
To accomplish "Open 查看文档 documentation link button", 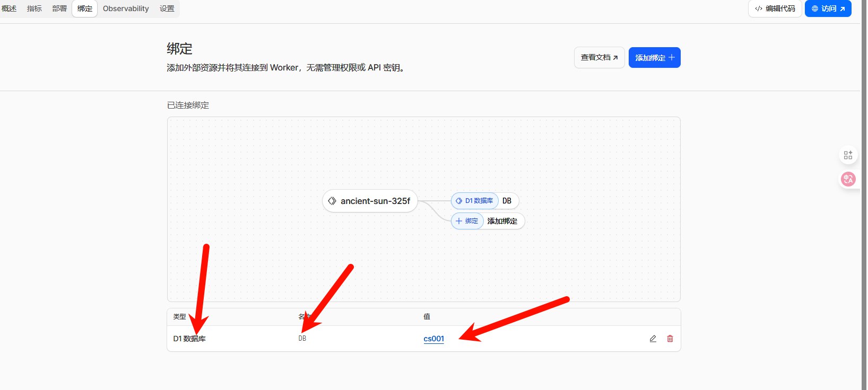I will click(599, 58).
